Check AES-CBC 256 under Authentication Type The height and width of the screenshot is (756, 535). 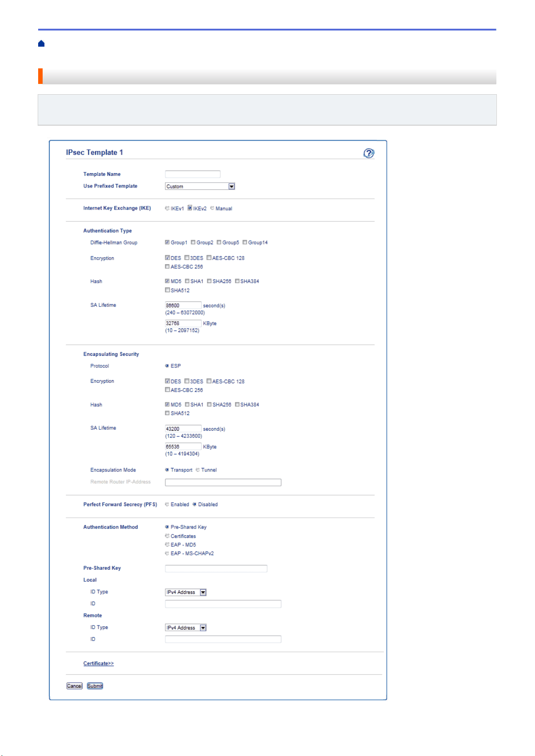point(167,267)
